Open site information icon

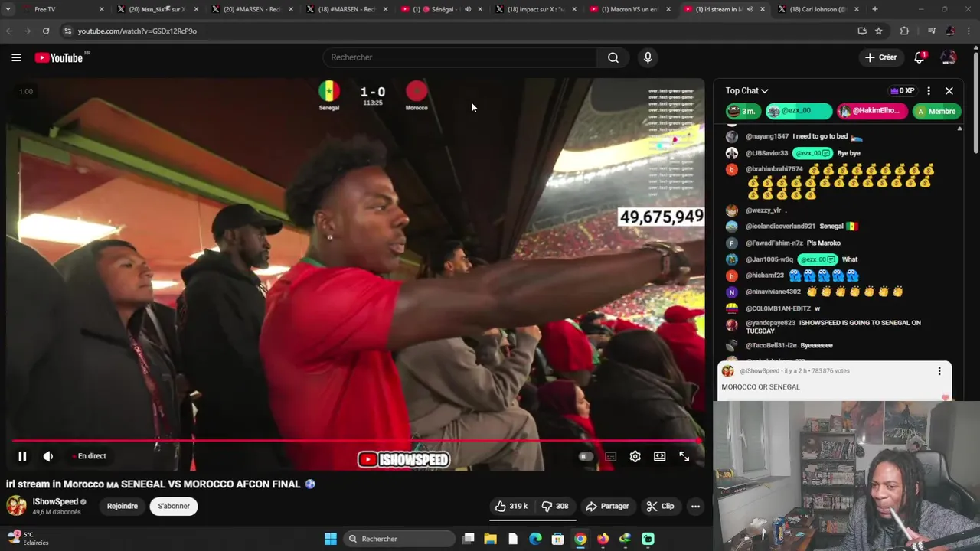67,31
